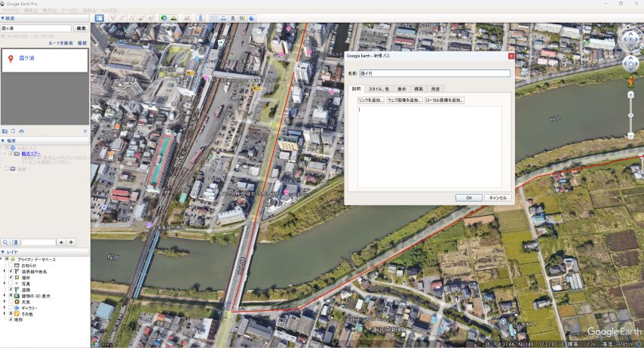Click the 名前 name input field
Screen dimensions: 644x348
click(x=434, y=73)
